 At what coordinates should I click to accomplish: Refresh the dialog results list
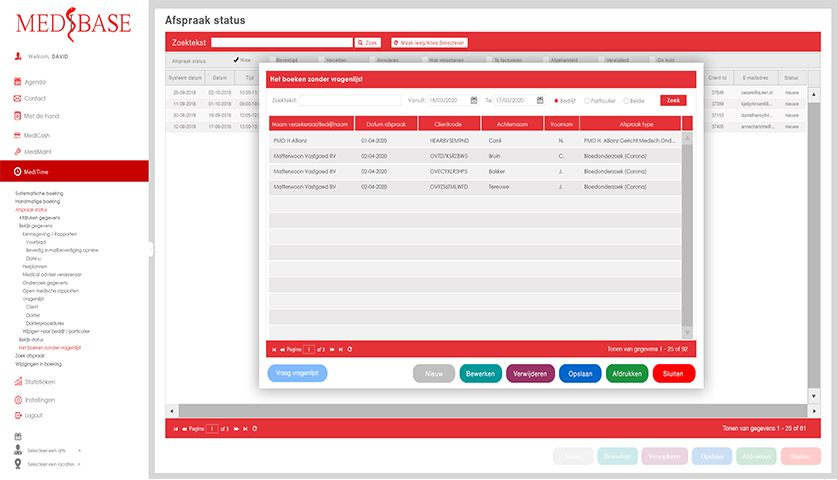click(x=350, y=349)
